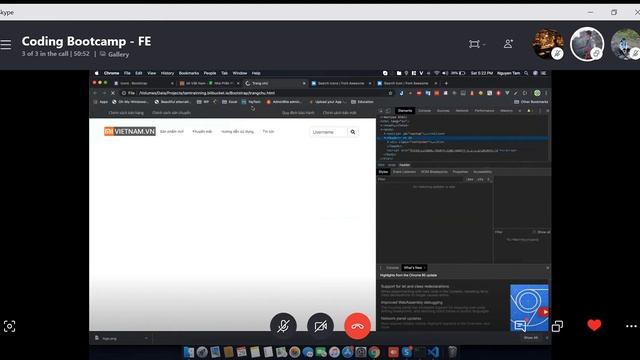Select the DevTools Network tab
This screenshot has width=640, height=360.
tap(462, 111)
